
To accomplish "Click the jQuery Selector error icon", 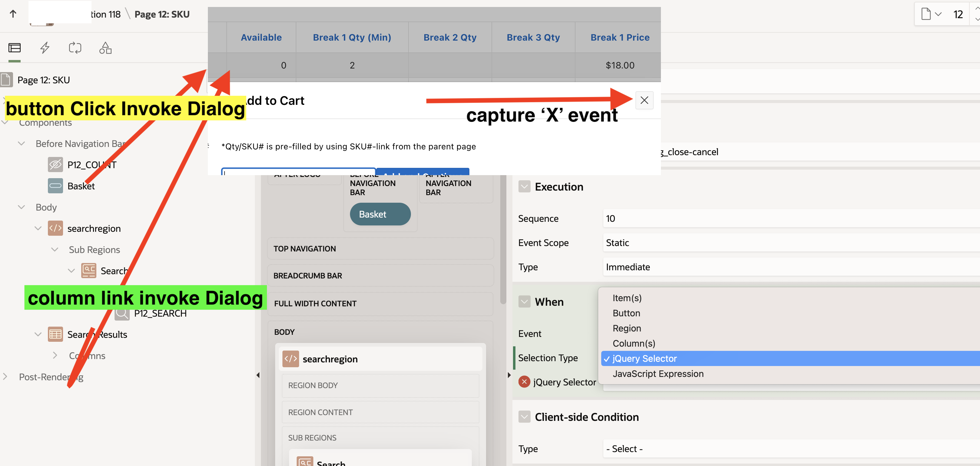I will pyautogui.click(x=524, y=381).
